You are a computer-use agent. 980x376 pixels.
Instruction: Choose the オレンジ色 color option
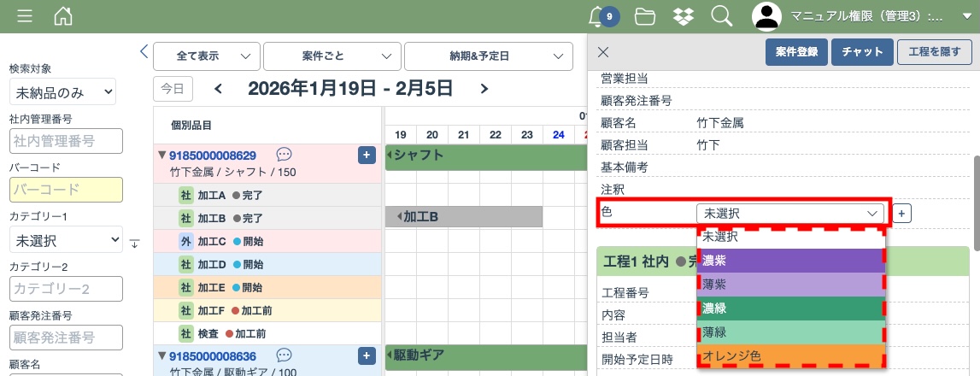(x=791, y=355)
